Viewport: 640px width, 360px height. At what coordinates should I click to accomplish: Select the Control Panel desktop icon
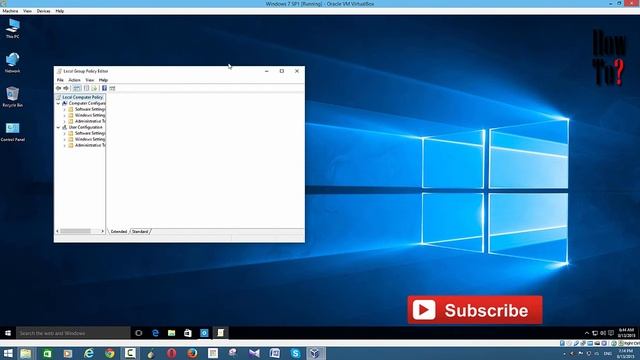[13, 132]
